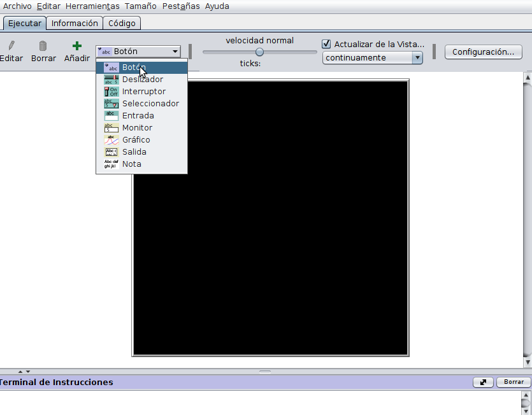Choose Monitor from the widget list
Screen dimensions: 532x415
(141, 128)
